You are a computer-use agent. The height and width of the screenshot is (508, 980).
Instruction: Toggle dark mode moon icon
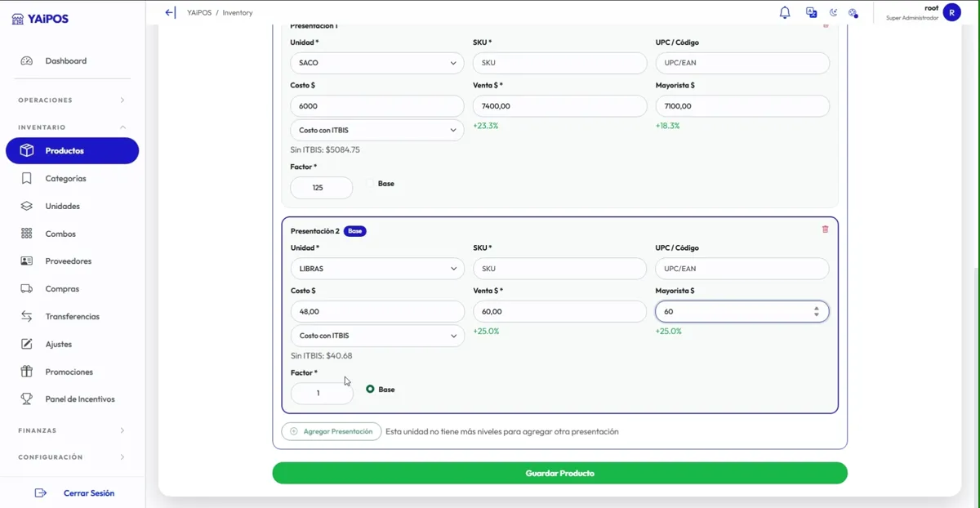pos(833,12)
